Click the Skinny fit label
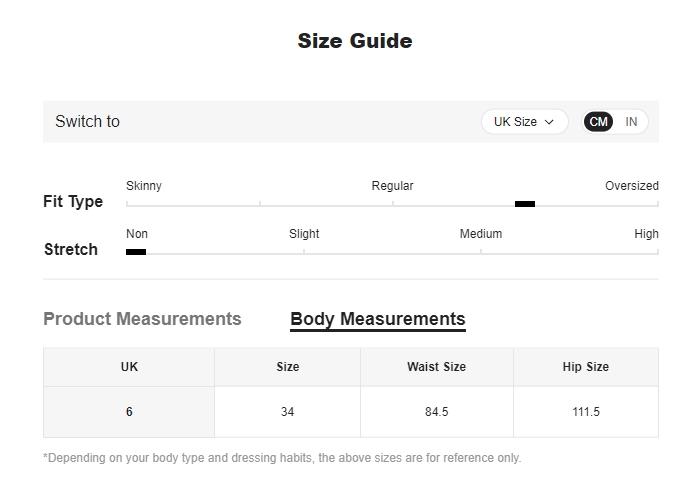This screenshot has height=489, width=689. click(x=144, y=186)
